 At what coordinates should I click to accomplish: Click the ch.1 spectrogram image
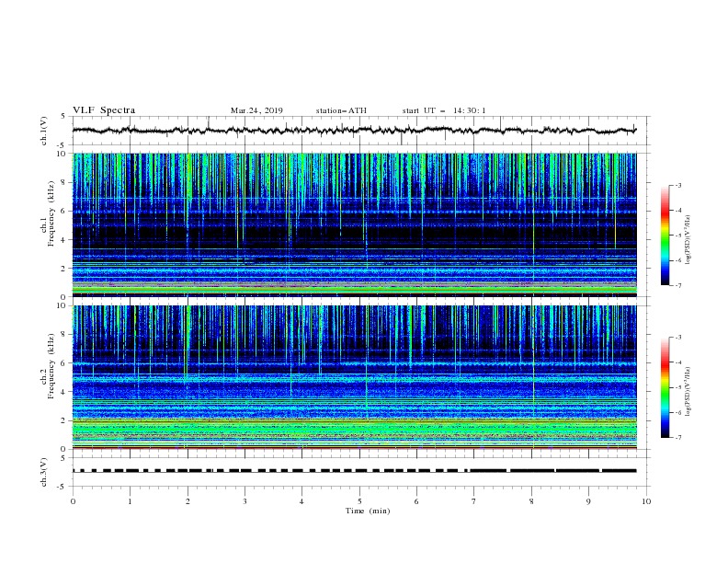point(354,224)
